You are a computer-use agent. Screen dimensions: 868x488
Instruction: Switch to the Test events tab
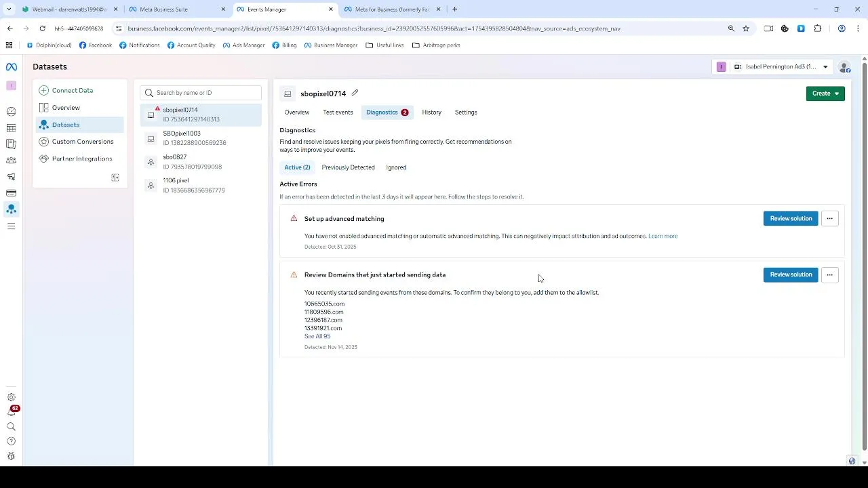[338, 113]
